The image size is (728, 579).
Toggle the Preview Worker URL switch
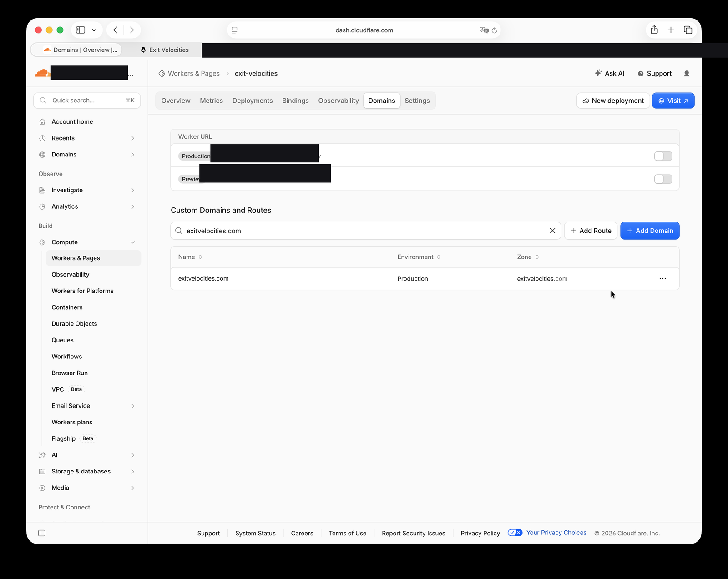[x=663, y=179]
